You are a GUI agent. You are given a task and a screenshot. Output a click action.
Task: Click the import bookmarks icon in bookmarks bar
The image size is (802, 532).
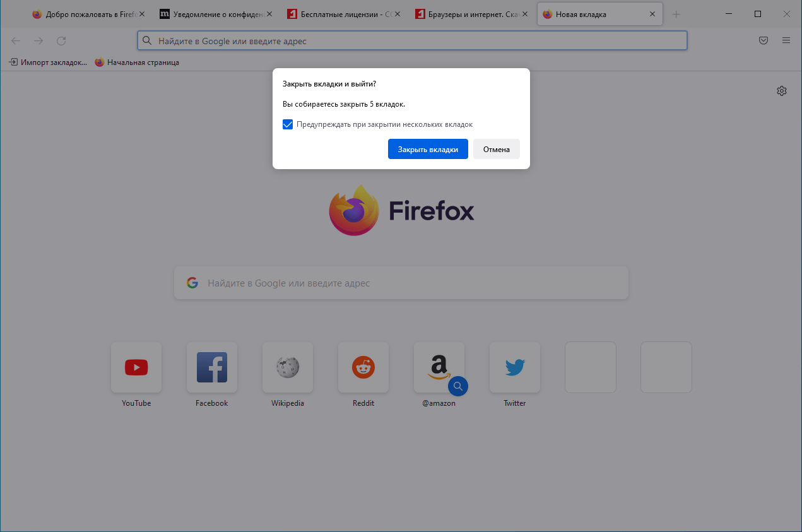coord(13,62)
